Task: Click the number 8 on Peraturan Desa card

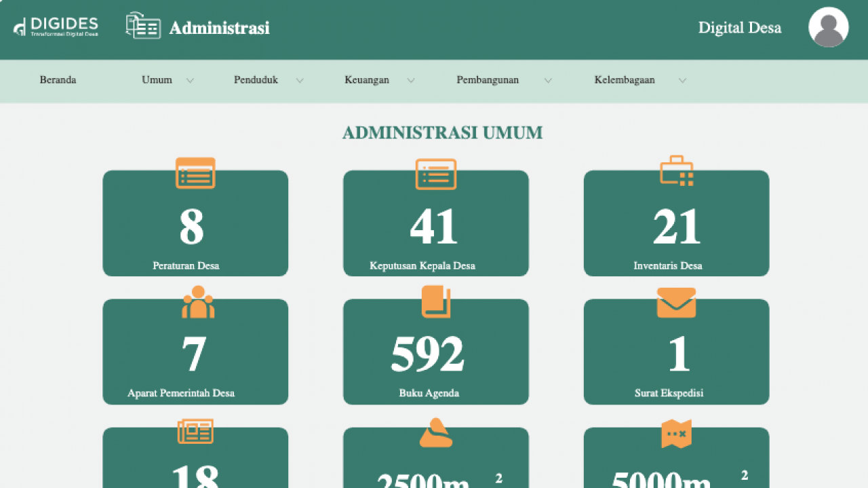Action: point(191,227)
